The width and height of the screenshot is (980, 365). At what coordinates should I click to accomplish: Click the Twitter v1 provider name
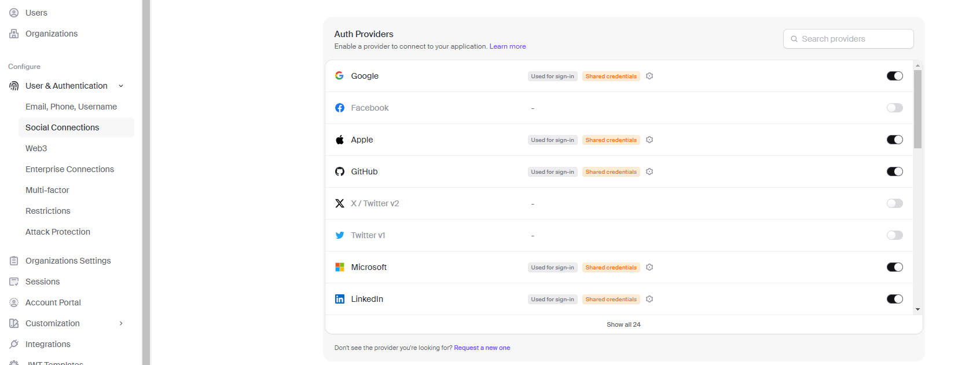[368, 235]
